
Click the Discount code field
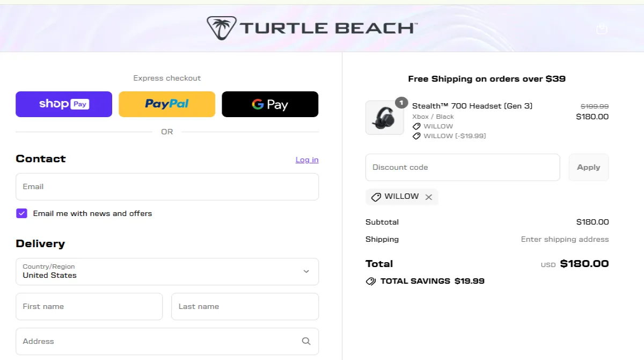pyautogui.click(x=462, y=167)
